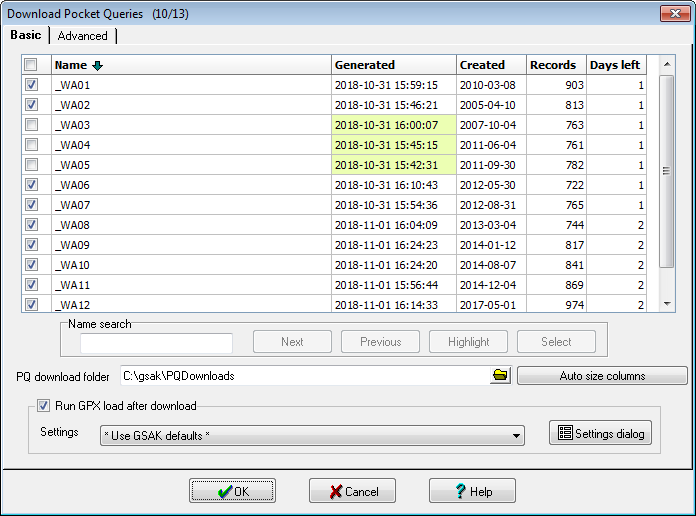The image size is (696, 516).
Task: Click the _WA10 name cell
Action: click(192, 265)
